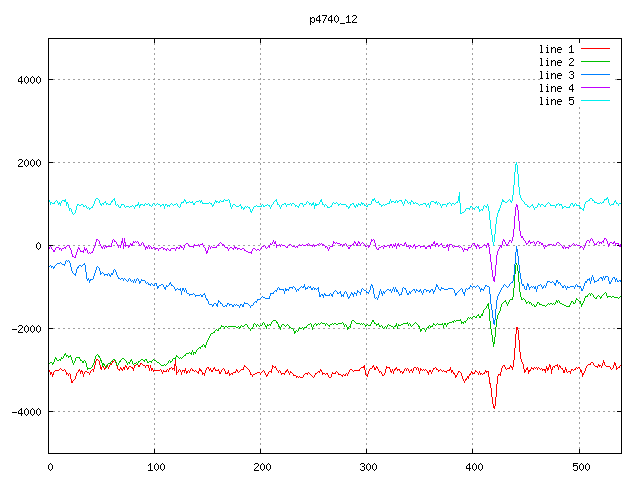Click the purple line's peak near x=440
Image resolution: width=640 pixels, height=480 pixels.
point(516,205)
